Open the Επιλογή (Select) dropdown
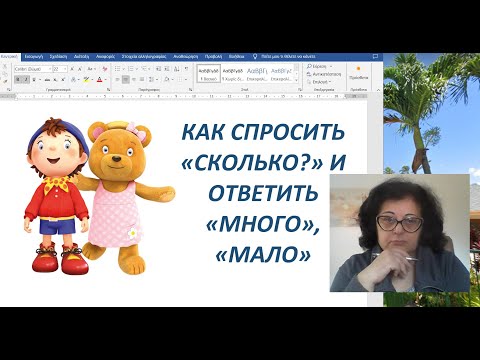The image size is (480, 360). pos(318,82)
